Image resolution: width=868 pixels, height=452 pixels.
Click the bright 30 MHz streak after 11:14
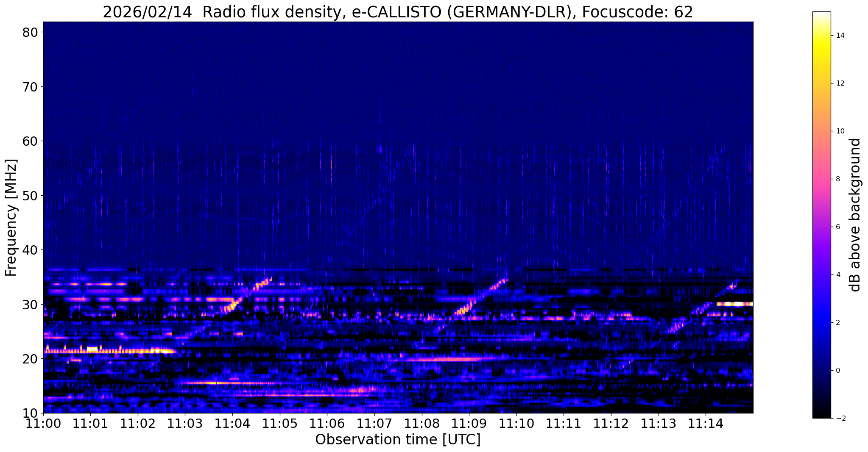(734, 304)
